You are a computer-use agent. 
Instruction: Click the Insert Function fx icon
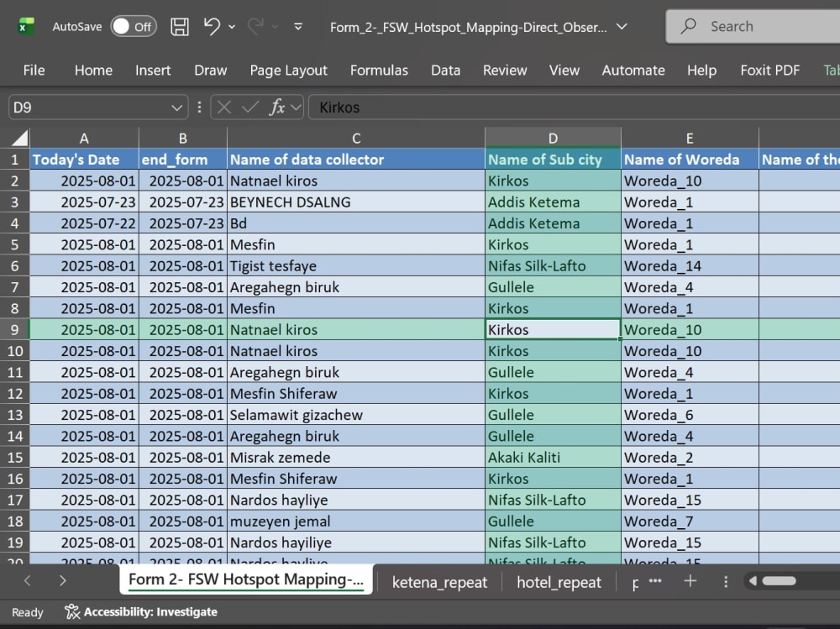click(276, 107)
